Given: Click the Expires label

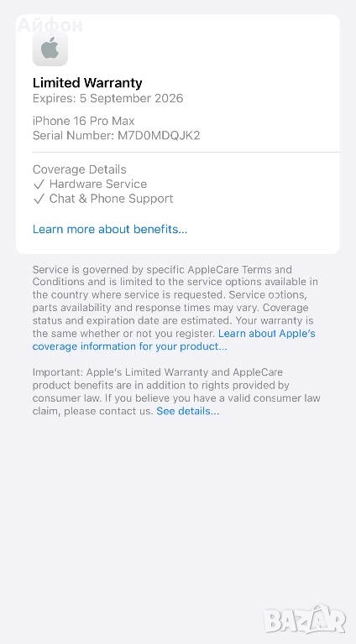Looking at the screenshot, I should click(55, 99).
